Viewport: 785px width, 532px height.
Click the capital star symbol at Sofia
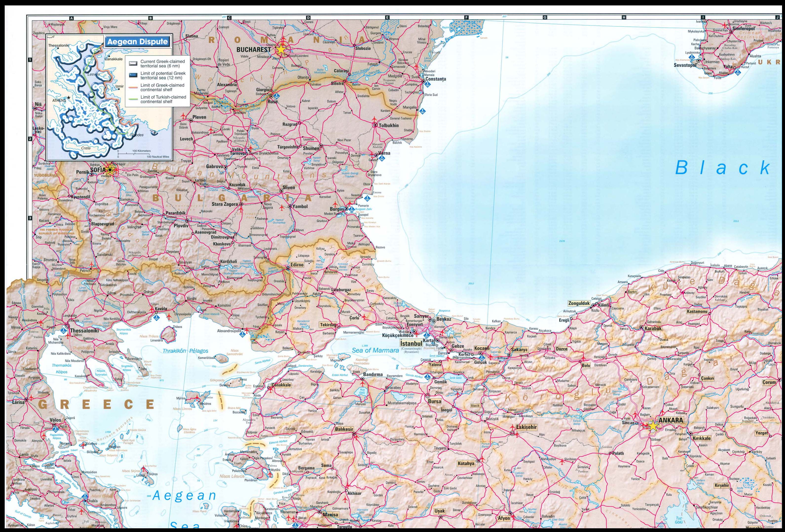pyautogui.click(x=110, y=170)
